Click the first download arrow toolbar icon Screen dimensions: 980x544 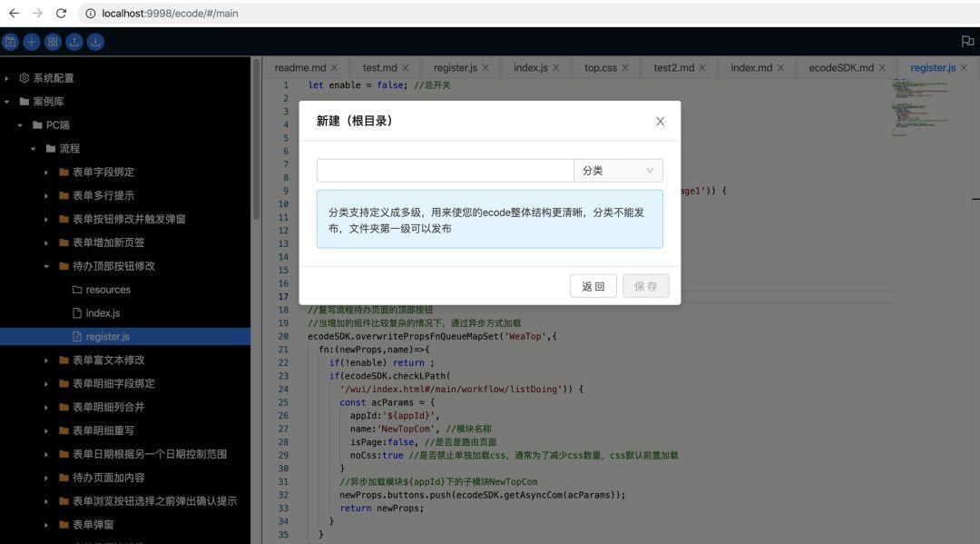coord(73,41)
